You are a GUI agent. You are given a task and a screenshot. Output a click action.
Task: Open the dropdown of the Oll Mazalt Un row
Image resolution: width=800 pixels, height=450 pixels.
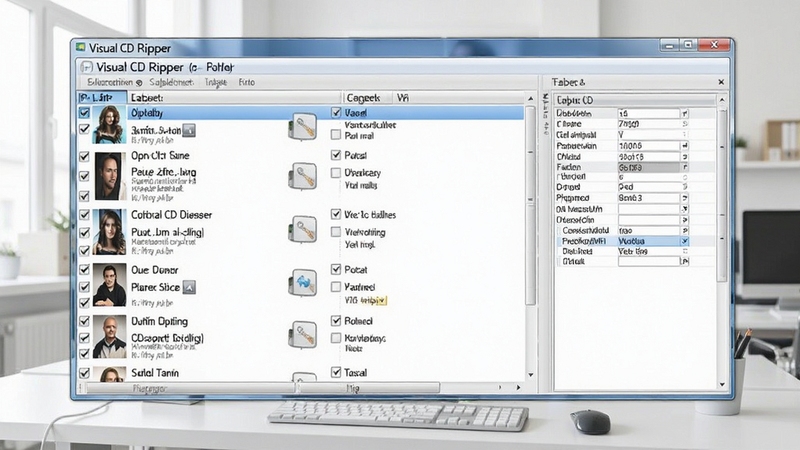pyautogui.click(x=685, y=209)
